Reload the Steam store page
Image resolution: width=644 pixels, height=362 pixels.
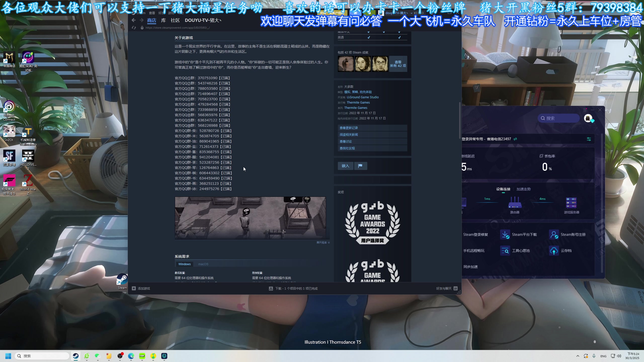134,28
